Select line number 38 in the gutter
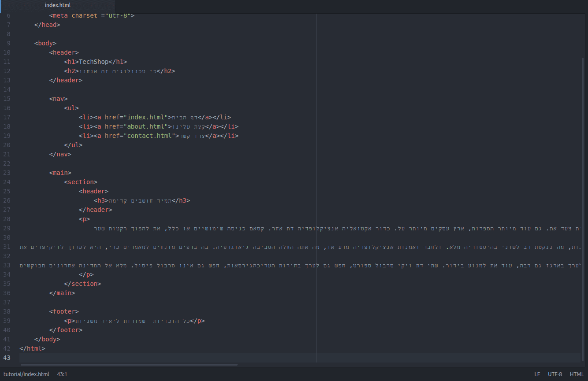Screen dimensions: 588x381 click(7, 311)
